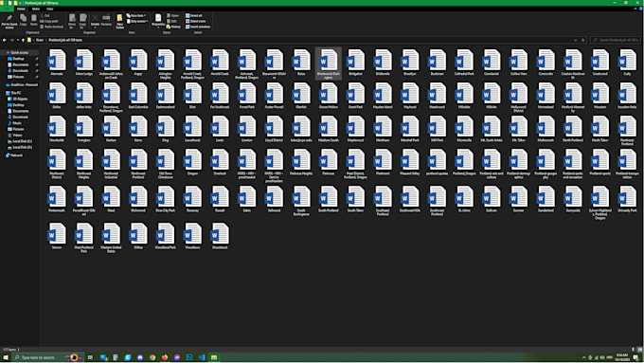Viewport: 644px width, 363px height.
Task: Select the Rose City Park document
Action: tap(166, 199)
